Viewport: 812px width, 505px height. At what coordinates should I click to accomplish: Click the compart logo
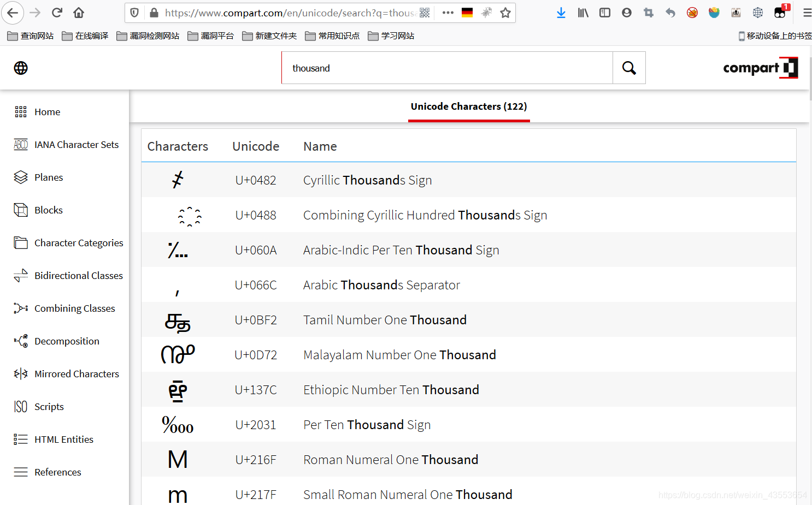(x=760, y=68)
